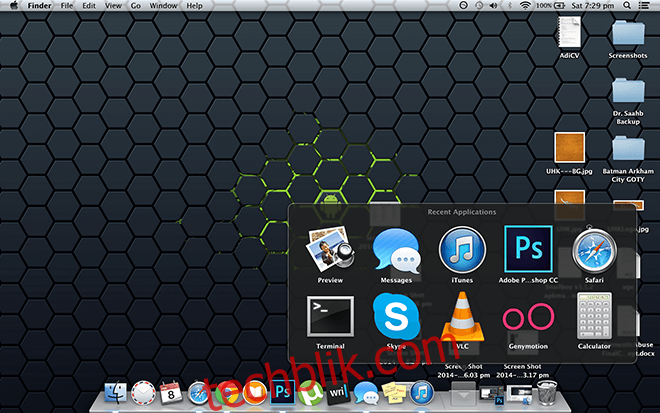This screenshot has height=413, width=660.
Task: Open the Wi-Fi status menu
Action: 525,5
